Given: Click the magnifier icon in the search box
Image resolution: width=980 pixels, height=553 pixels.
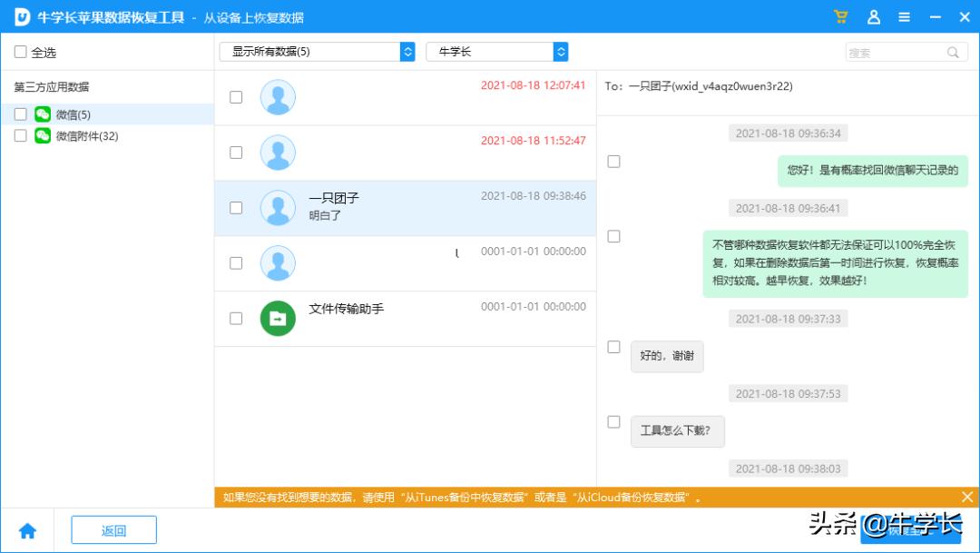Looking at the screenshot, I should click(954, 53).
